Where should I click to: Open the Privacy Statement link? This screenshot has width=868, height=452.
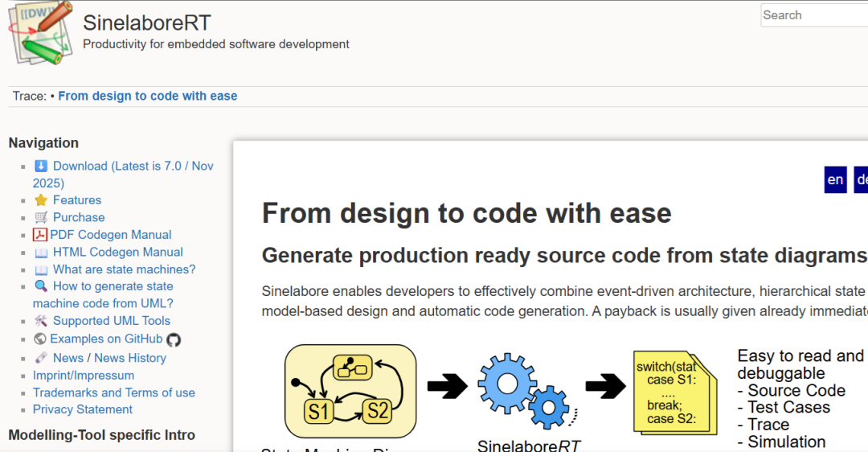click(83, 409)
